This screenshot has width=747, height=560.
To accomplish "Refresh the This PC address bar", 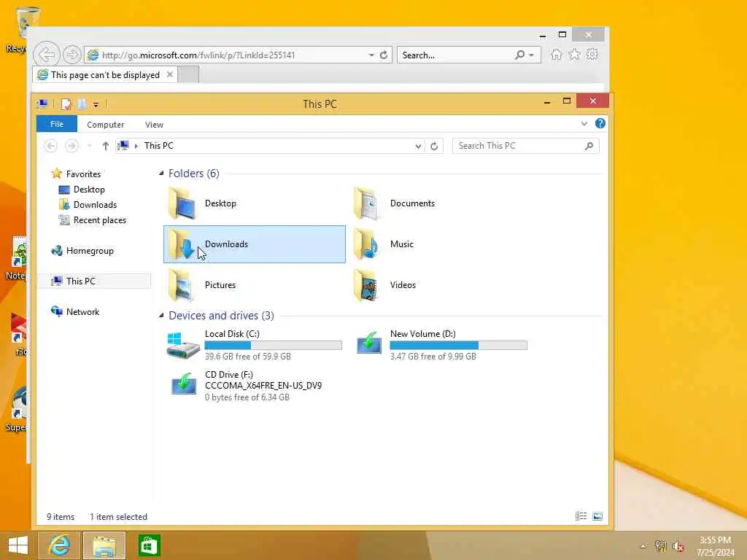I will coord(434,146).
